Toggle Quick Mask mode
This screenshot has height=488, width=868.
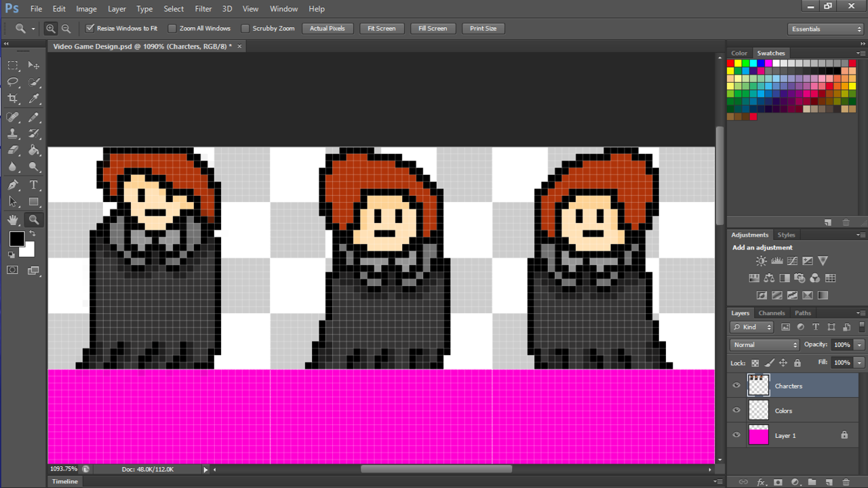click(x=13, y=270)
